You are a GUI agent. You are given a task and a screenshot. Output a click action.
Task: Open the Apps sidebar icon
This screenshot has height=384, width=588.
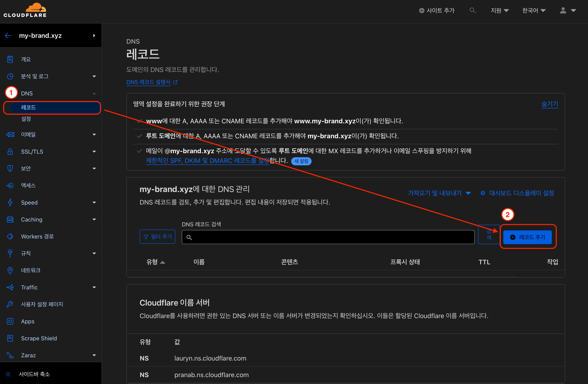[x=10, y=321]
